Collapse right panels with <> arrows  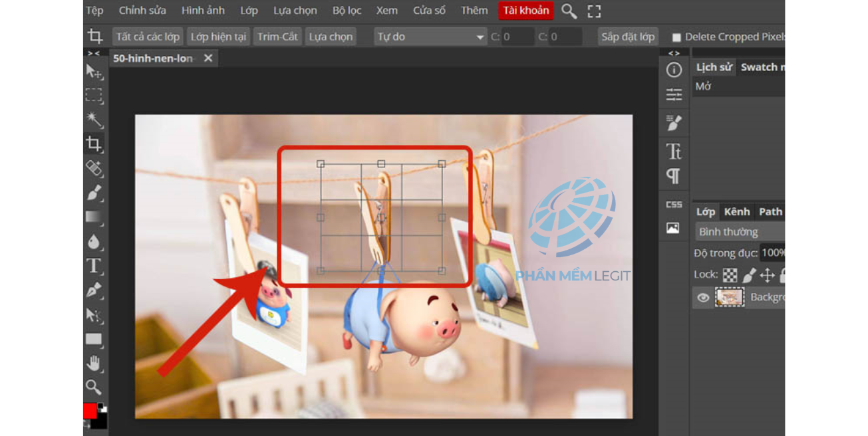(674, 53)
